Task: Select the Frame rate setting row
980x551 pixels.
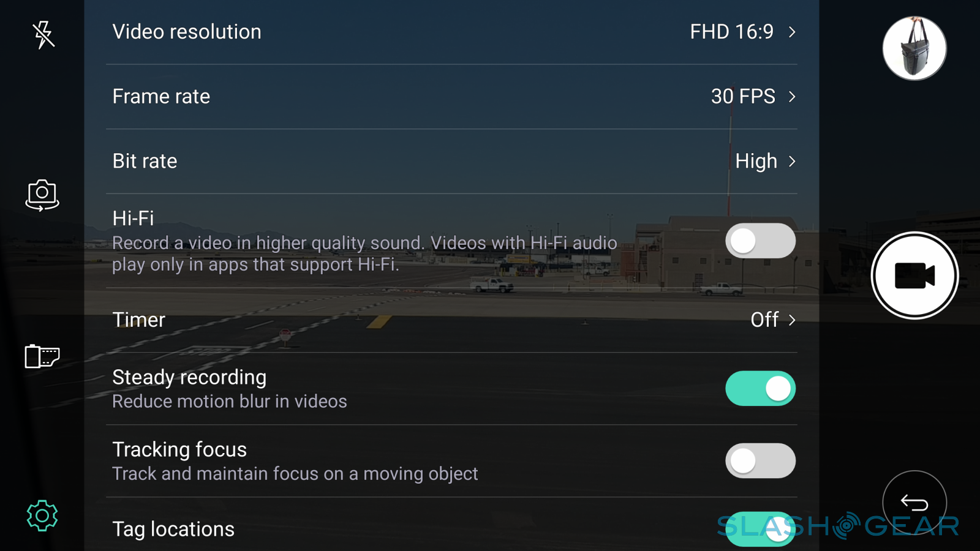Action: coord(429,97)
